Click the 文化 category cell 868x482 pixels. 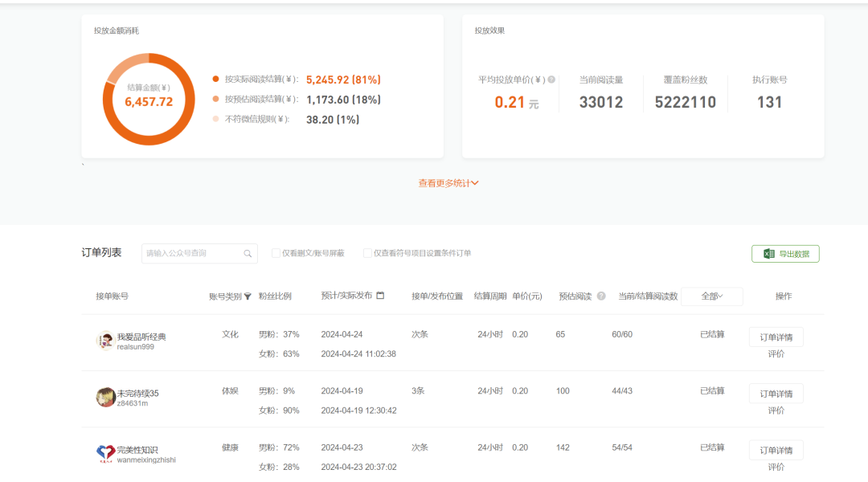231,334
